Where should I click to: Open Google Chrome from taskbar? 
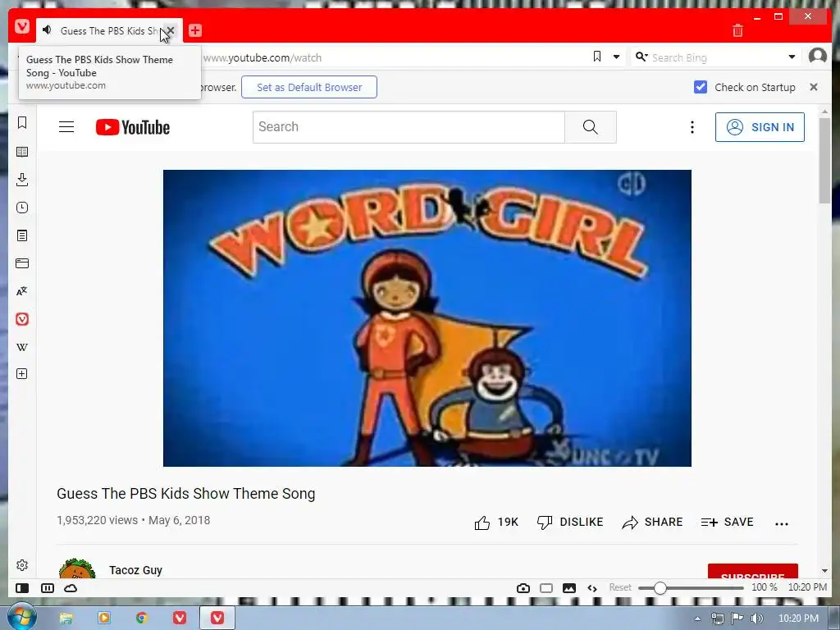[141, 619]
